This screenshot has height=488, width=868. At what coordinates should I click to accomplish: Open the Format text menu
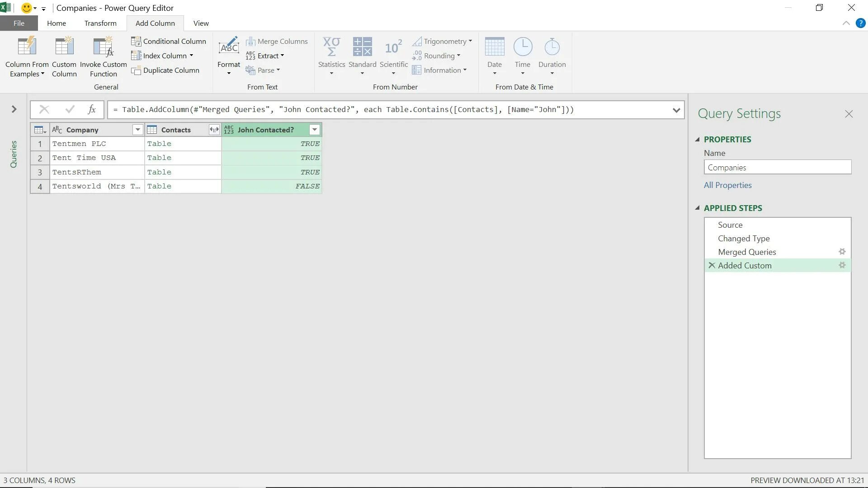(229, 56)
